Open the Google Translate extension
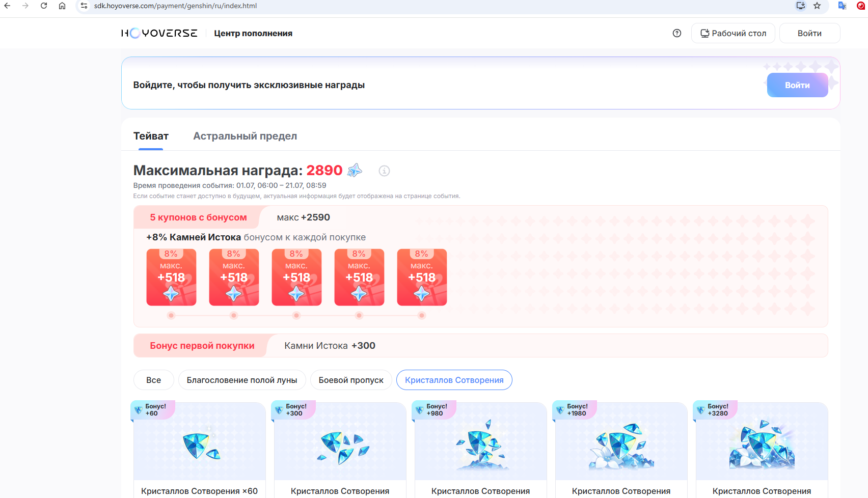The image size is (868, 498). pyautogui.click(x=842, y=6)
